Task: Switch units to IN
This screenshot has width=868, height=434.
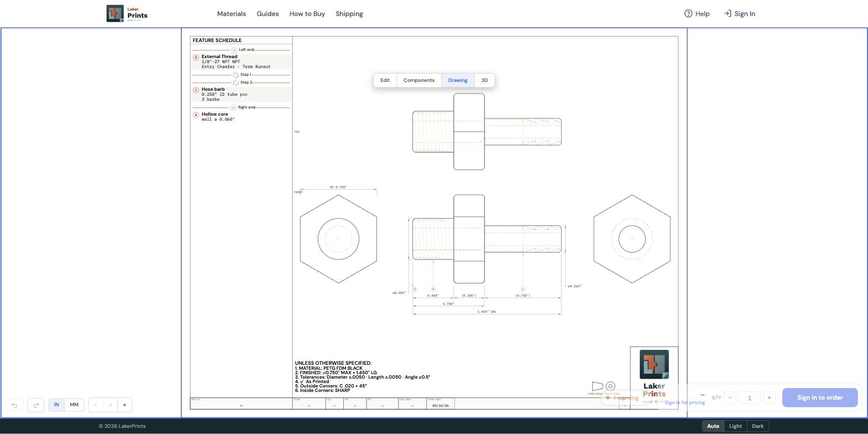Action: tap(56, 405)
